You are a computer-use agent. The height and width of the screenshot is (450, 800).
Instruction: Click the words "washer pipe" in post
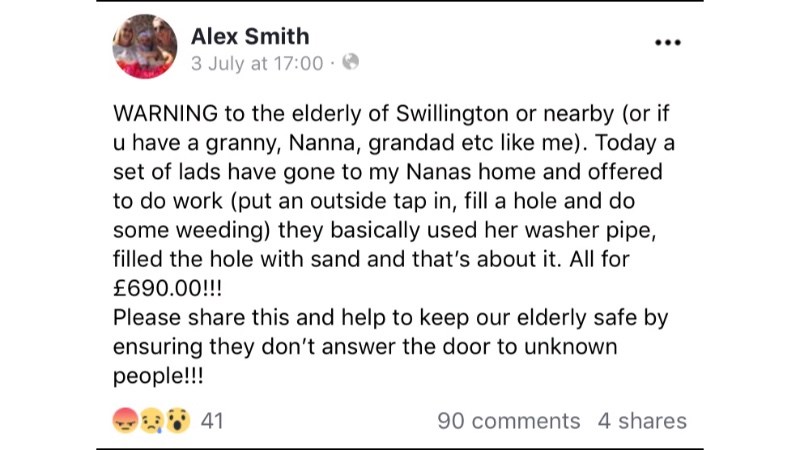[590, 231]
